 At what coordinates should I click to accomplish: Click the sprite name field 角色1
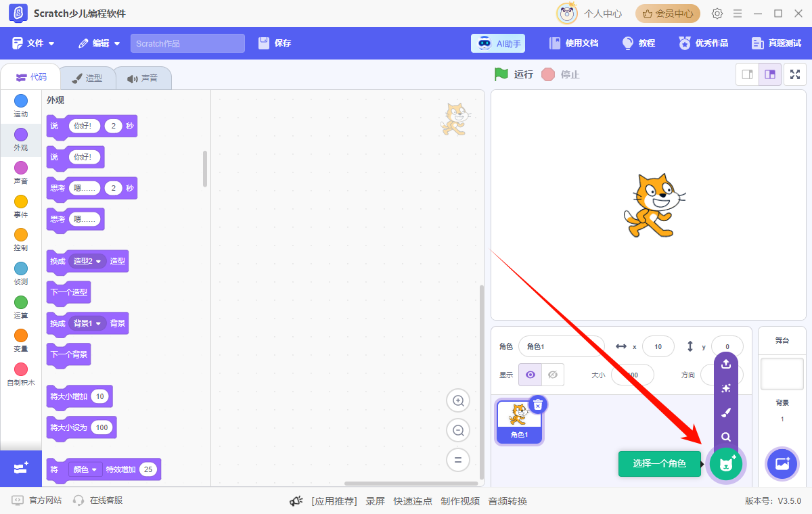[x=561, y=346]
